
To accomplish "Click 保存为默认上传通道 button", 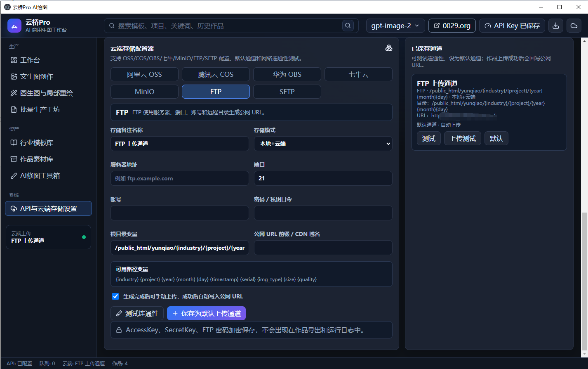I will (206, 313).
